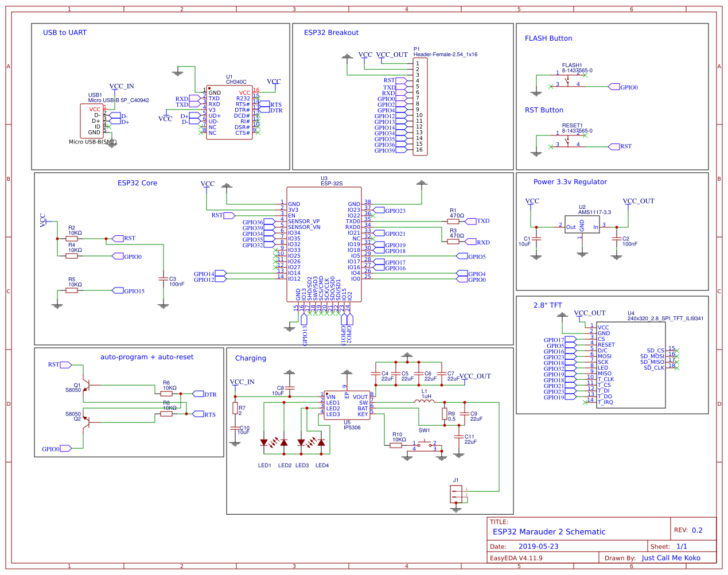Viewport: 728px width, 575px height.
Task: Click the SW1 switch in Charging block
Action: [425, 444]
